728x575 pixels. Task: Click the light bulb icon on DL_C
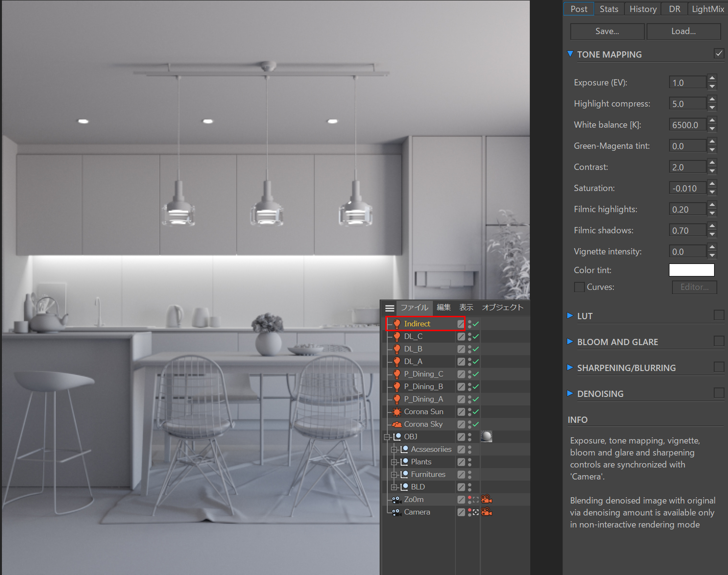click(x=397, y=336)
